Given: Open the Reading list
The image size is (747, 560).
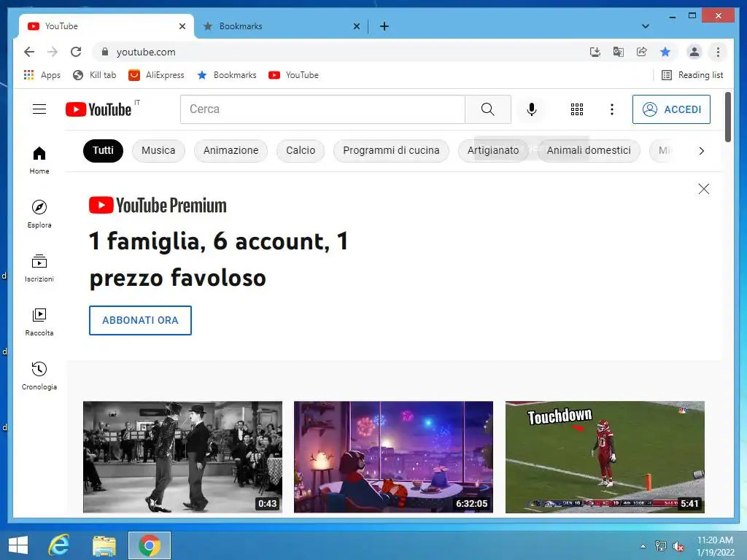Looking at the screenshot, I should coord(692,75).
